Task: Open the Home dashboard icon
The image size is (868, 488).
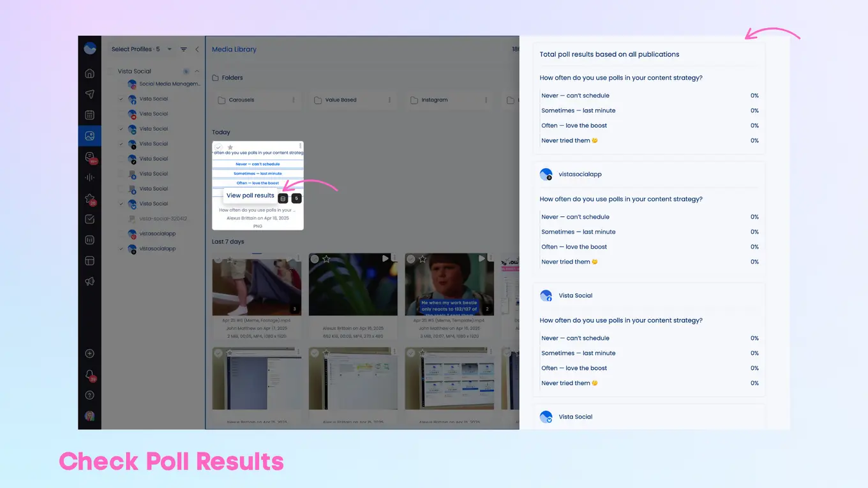Action: point(89,73)
